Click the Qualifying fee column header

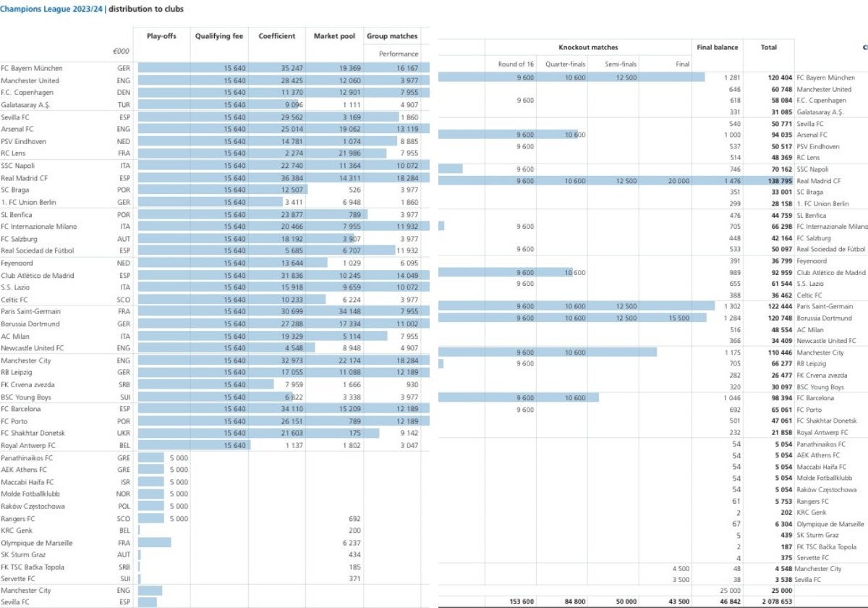219,36
